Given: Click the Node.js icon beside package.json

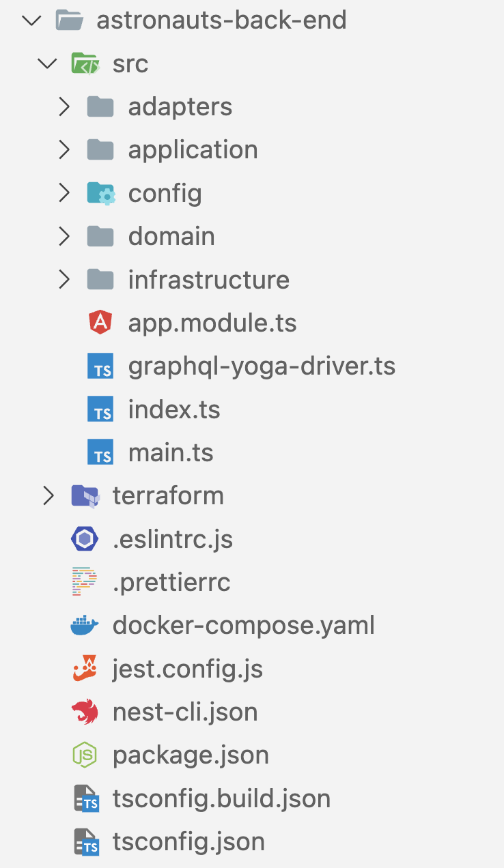Looking at the screenshot, I should click(85, 755).
